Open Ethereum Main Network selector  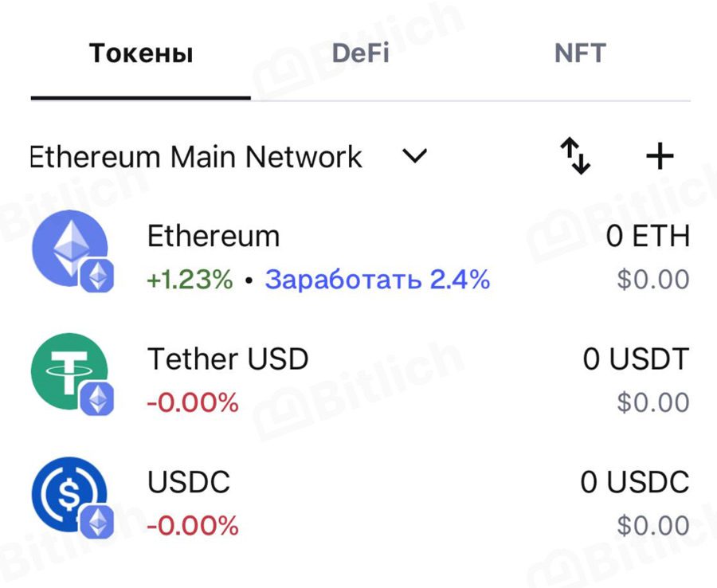tap(196, 157)
